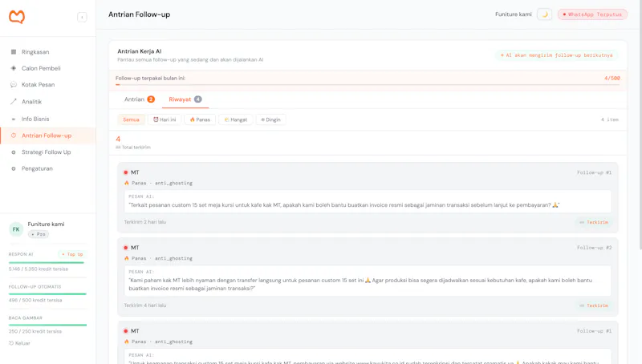Image resolution: width=642 pixels, height=364 pixels.
Task: Click the page vertical scrollbar
Action: (x=640, y=125)
